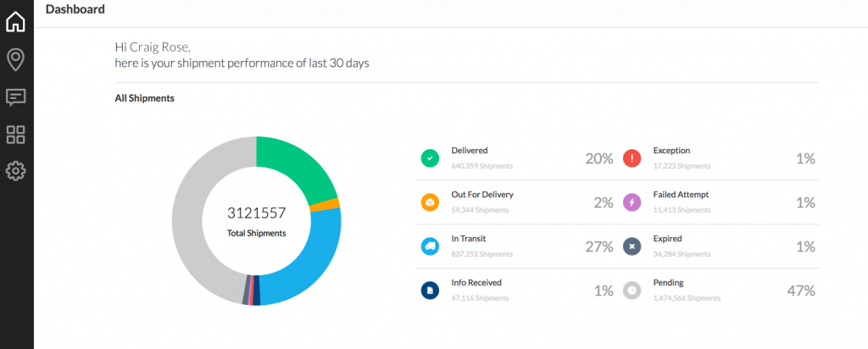Select the Delivered status label
Image resolution: width=868 pixels, height=349 pixels.
tap(470, 151)
